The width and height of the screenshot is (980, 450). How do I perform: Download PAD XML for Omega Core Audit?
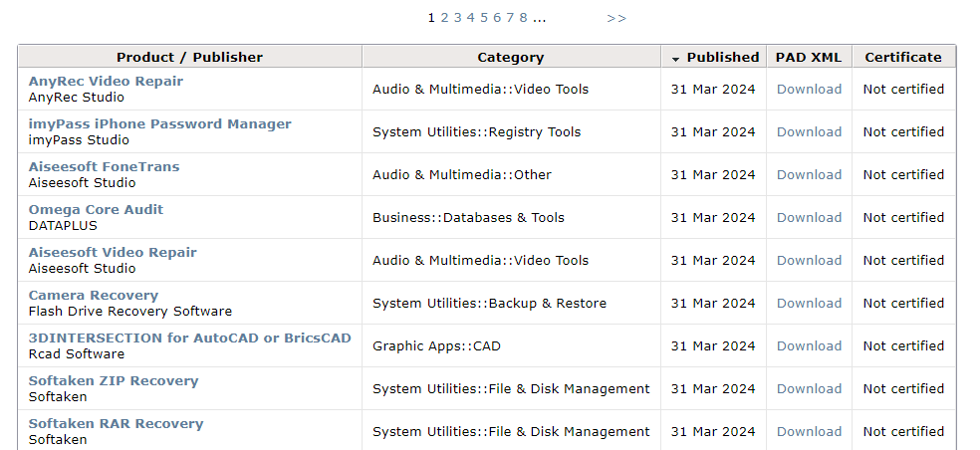(x=809, y=217)
